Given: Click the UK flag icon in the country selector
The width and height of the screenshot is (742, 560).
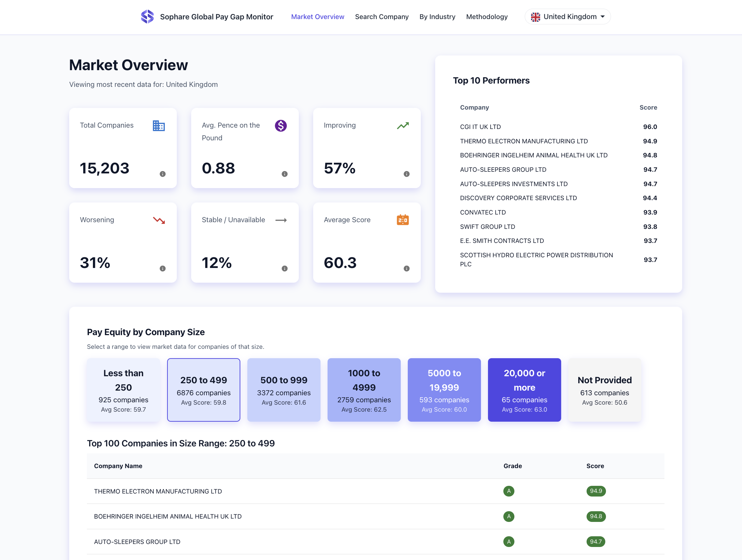Looking at the screenshot, I should tap(536, 16).
